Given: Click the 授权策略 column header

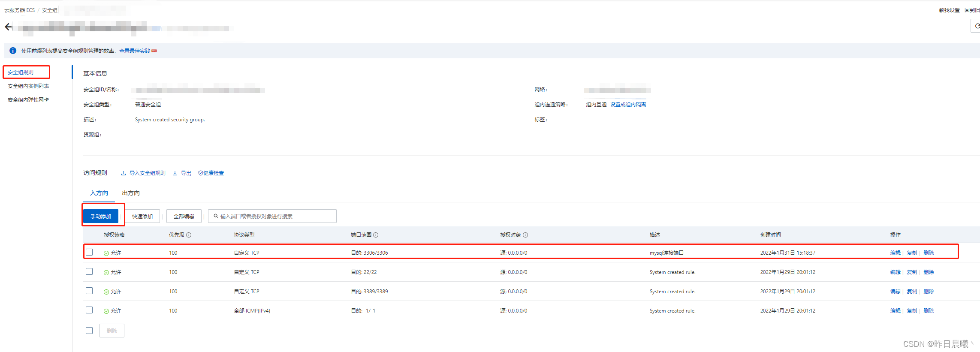Looking at the screenshot, I should 114,235.
